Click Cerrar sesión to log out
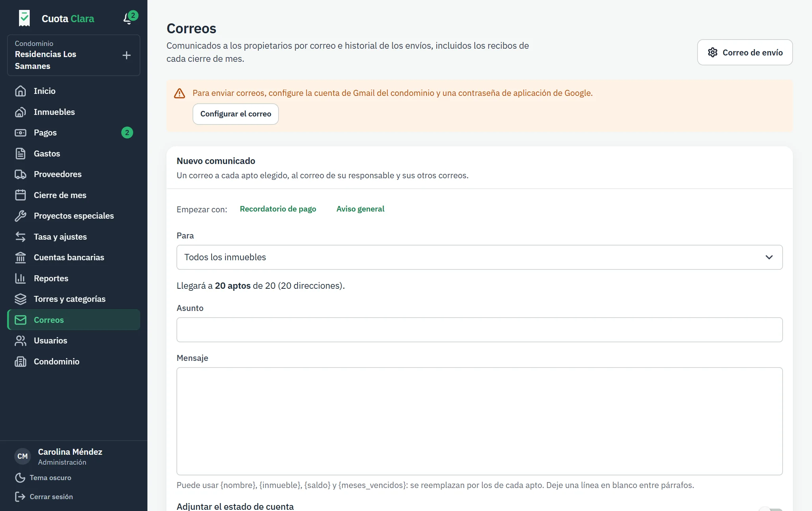812x511 pixels. click(44, 497)
